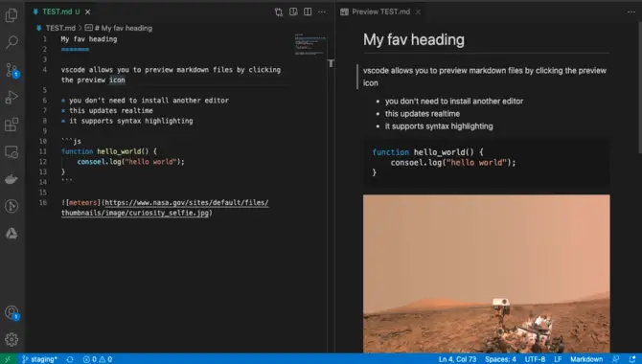The height and width of the screenshot is (364, 642).
Task: Click the minimap in the editor
Action: pyautogui.click(x=310, y=44)
